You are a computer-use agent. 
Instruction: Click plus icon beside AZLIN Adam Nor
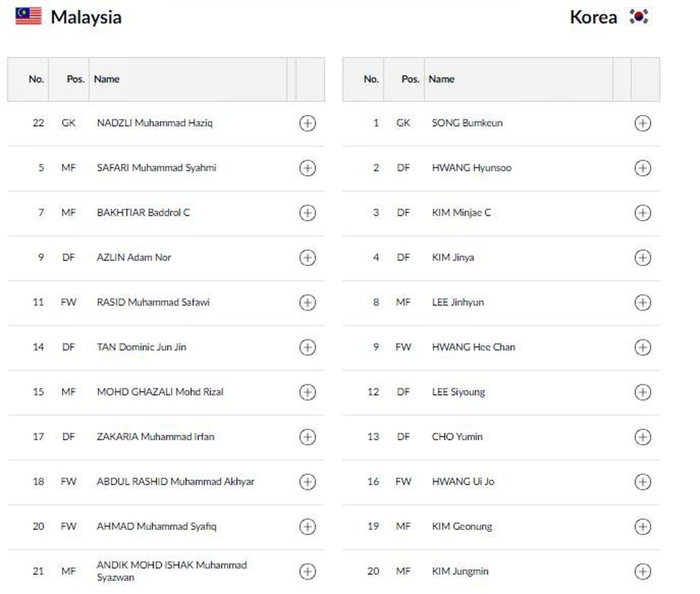(308, 258)
